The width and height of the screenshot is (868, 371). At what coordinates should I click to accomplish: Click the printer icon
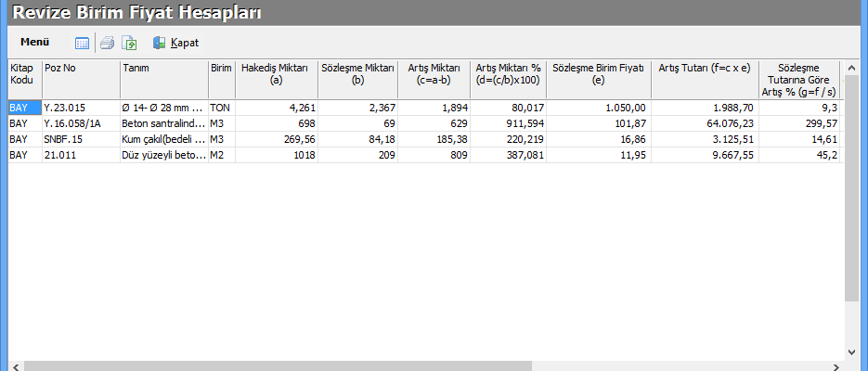click(108, 43)
